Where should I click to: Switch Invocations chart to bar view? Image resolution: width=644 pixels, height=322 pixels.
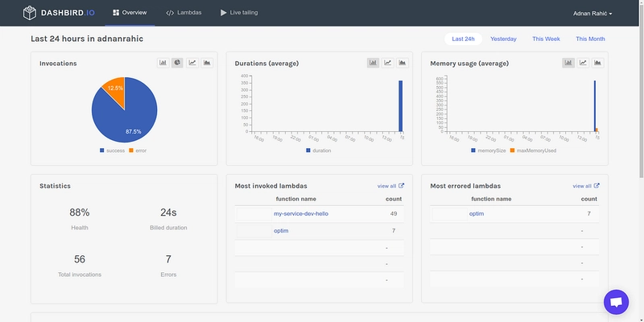click(163, 63)
